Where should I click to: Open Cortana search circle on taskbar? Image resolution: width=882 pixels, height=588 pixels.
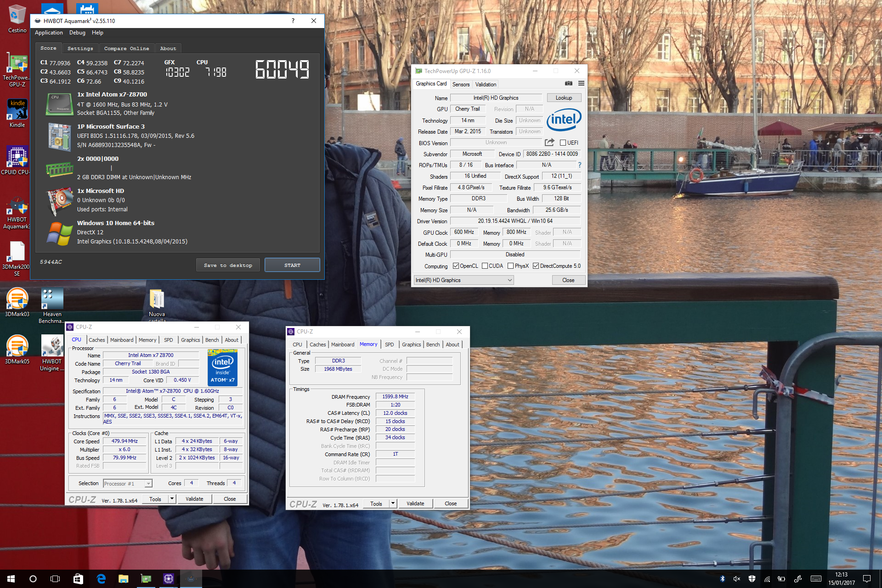pos(33,579)
